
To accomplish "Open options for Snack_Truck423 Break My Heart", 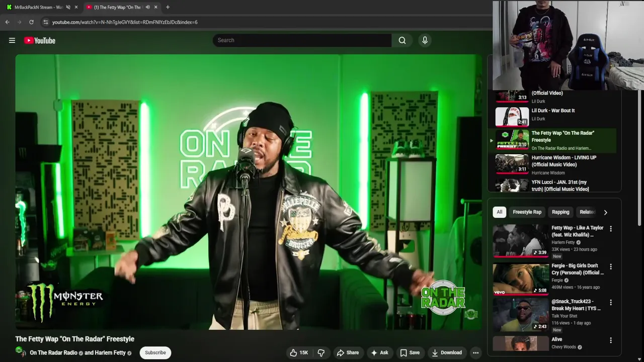I will 611,302.
